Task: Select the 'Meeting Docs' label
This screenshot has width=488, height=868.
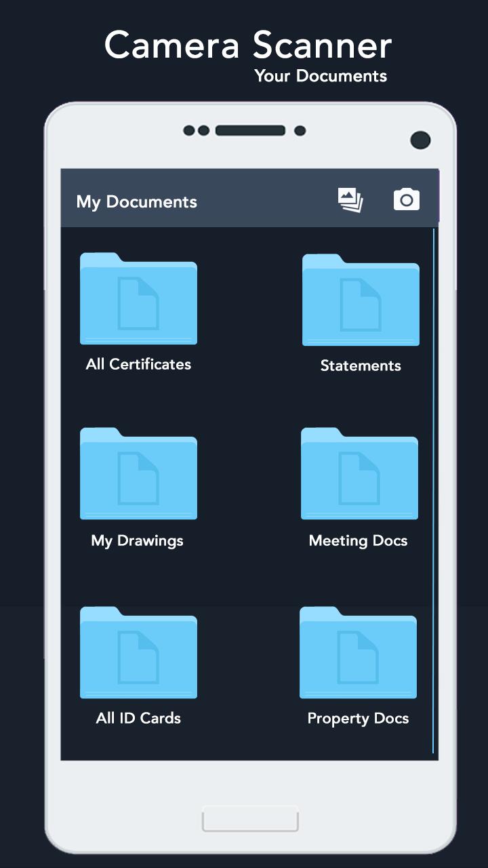Action: tap(358, 541)
